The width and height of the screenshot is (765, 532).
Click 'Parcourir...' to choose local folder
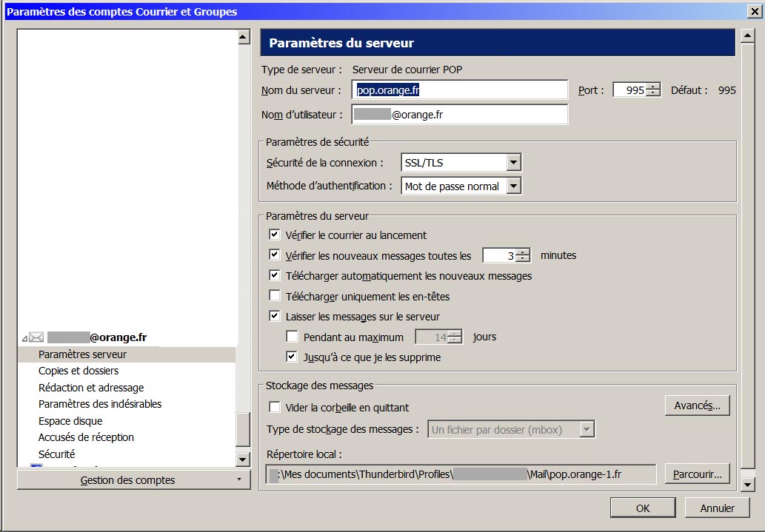coord(697,474)
